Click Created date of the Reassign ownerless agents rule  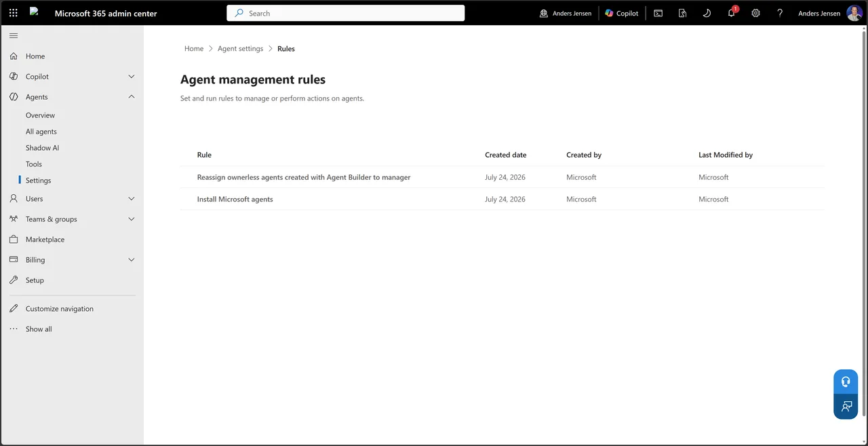click(505, 177)
